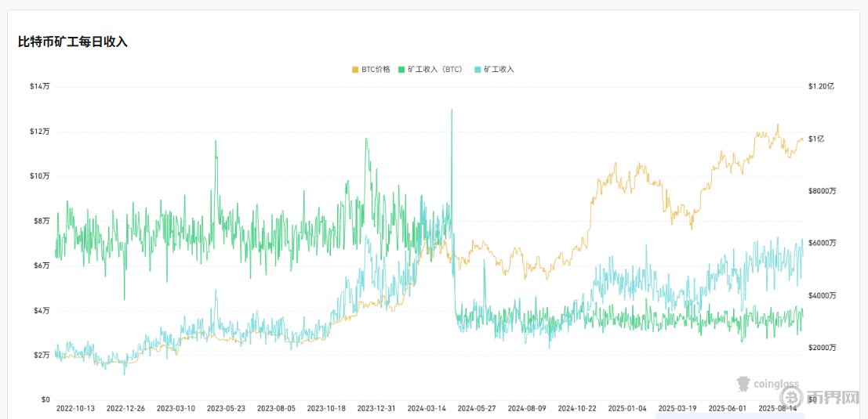Click the $1.20亿 right axis label

pos(822,86)
